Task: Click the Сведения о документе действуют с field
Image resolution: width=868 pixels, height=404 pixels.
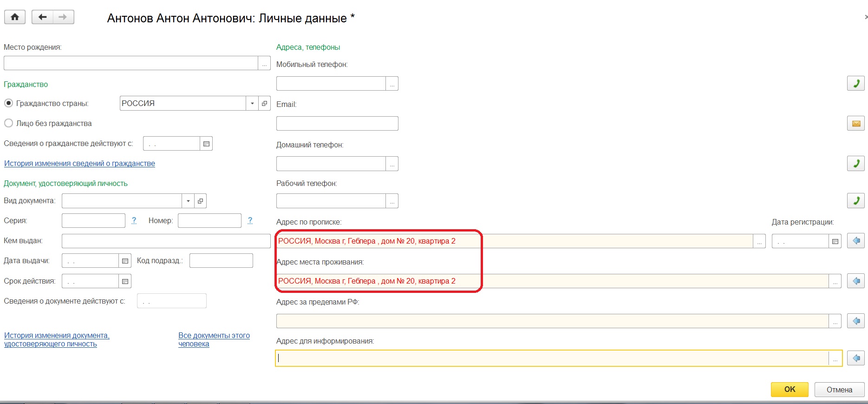Action: (x=172, y=301)
